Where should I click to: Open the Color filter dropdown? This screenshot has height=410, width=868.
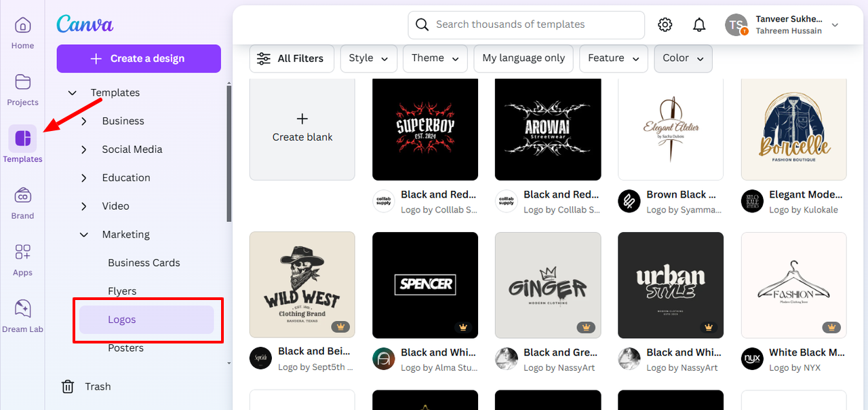pyautogui.click(x=683, y=58)
